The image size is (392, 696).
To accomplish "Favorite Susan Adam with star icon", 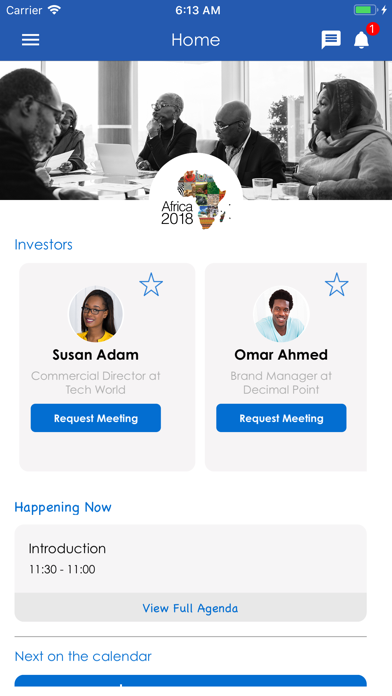I will [151, 285].
